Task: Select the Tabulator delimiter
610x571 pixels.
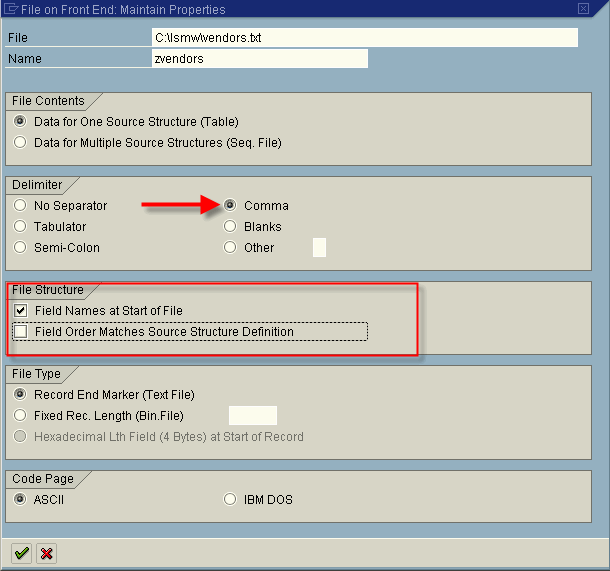Action: (x=21, y=226)
